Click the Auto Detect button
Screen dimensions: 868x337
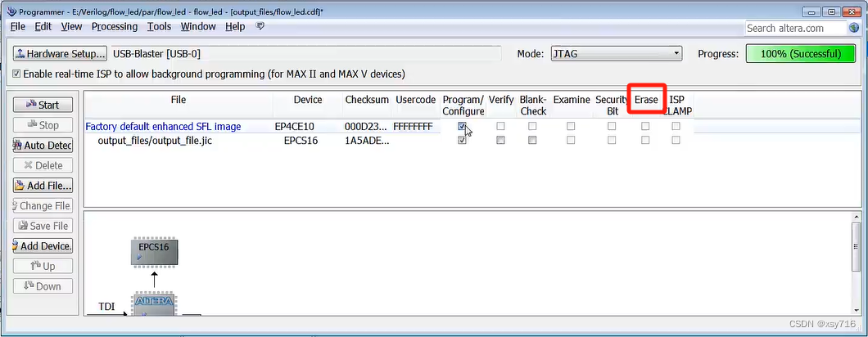pos(43,146)
